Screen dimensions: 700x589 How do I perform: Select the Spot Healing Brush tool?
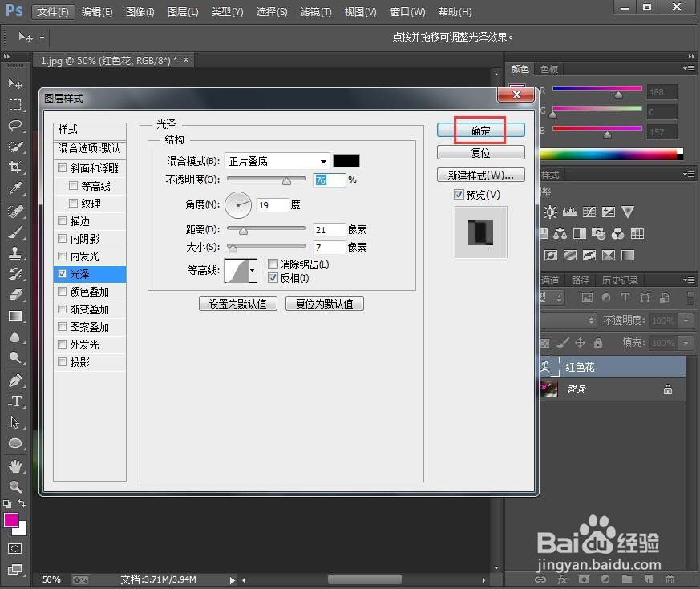tap(15, 211)
